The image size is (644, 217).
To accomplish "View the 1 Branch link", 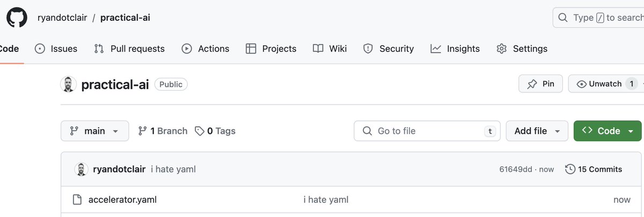I will click(163, 131).
